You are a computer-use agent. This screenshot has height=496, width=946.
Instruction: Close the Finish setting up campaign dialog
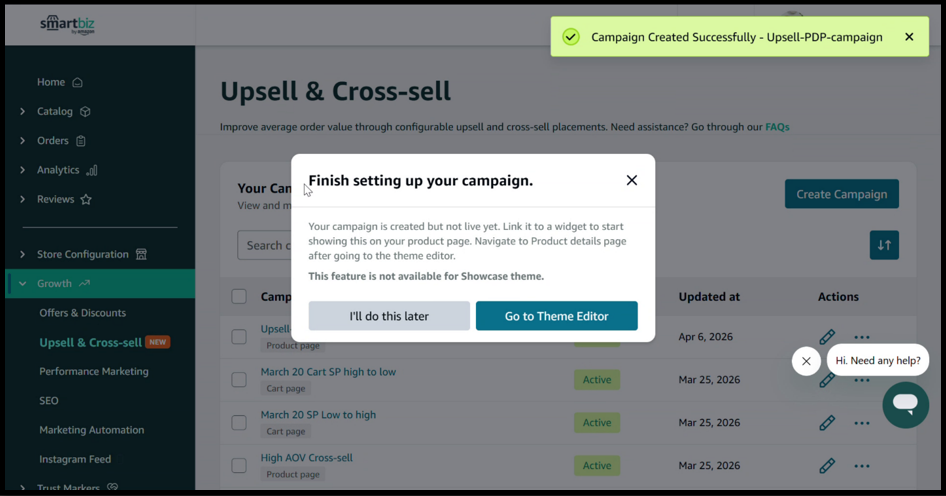tap(631, 180)
